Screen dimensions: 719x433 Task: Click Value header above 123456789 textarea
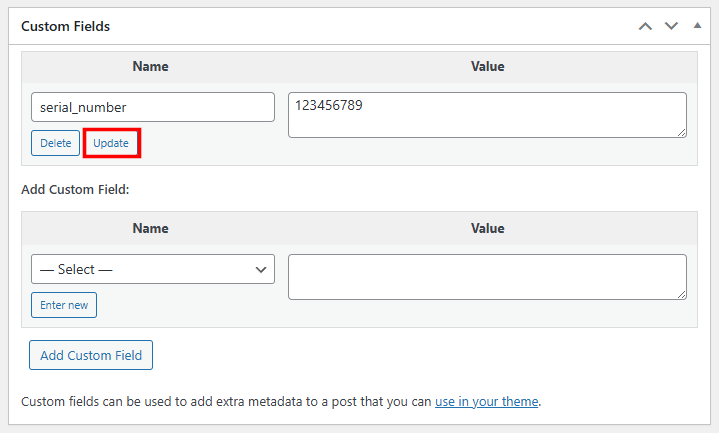(x=487, y=67)
